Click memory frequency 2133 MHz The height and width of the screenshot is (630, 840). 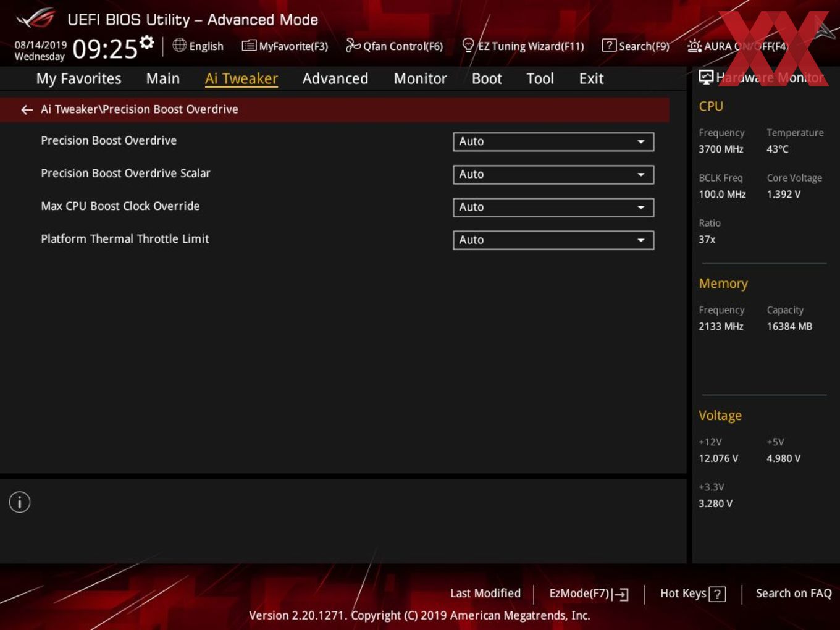pyautogui.click(x=721, y=326)
